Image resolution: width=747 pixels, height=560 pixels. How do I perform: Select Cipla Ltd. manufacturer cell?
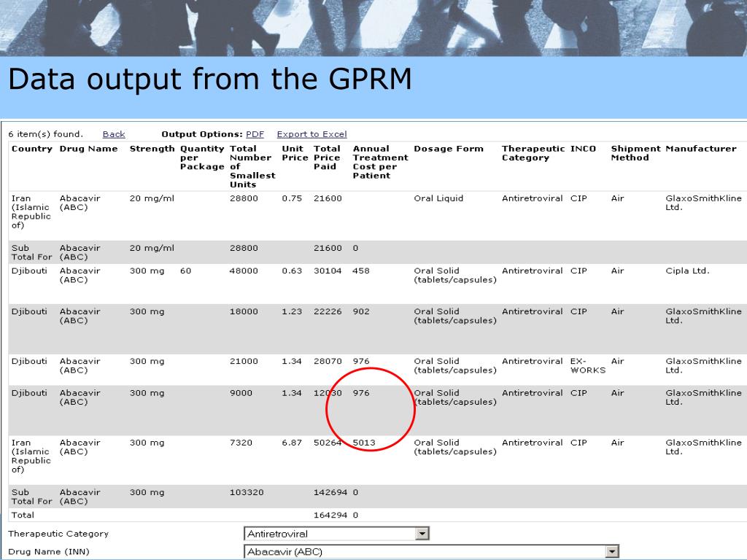coord(687,271)
